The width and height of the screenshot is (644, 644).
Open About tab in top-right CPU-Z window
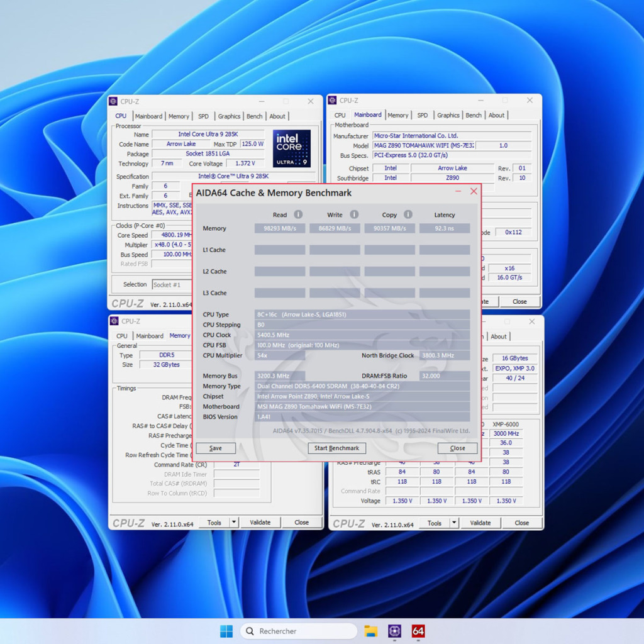(496, 116)
